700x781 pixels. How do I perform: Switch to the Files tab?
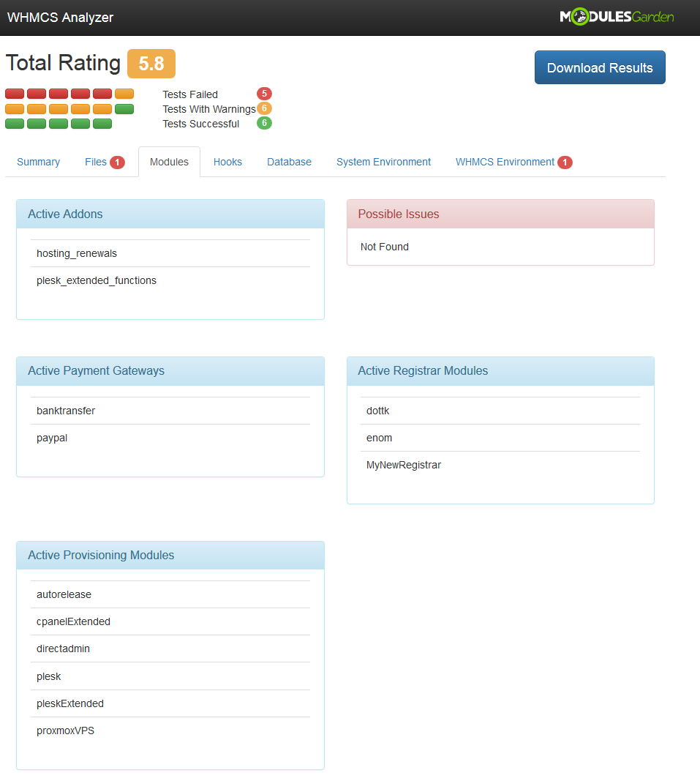tap(105, 162)
